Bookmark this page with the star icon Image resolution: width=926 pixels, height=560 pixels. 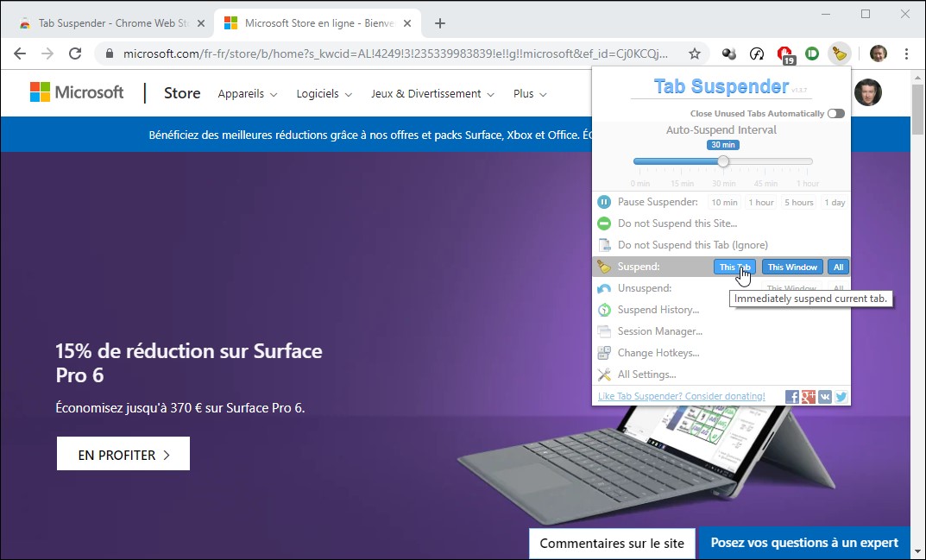(694, 53)
